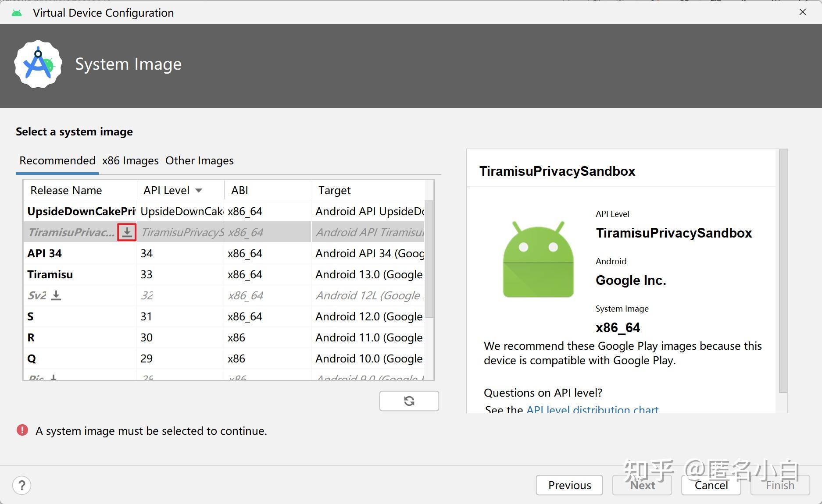Switch to the Other Images tab
Image resolution: width=822 pixels, height=504 pixels.
tap(200, 161)
